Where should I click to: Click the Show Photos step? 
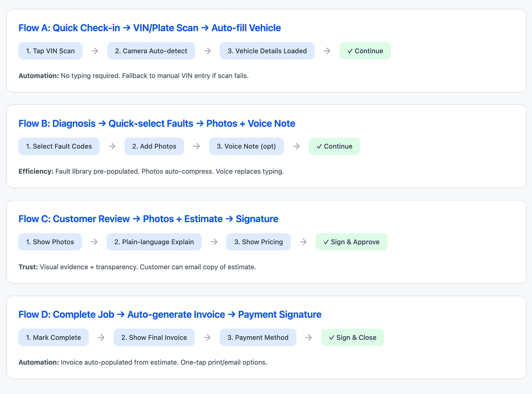pyautogui.click(x=50, y=242)
